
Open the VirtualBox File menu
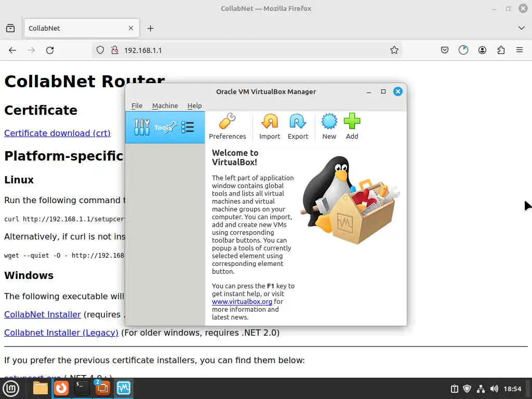pyautogui.click(x=137, y=105)
